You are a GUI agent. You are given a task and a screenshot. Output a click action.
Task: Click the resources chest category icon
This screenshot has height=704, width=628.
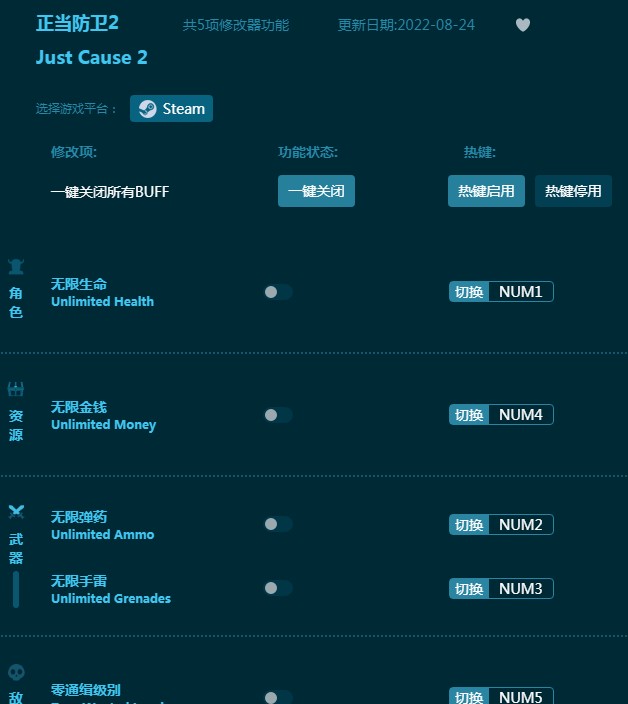point(16,389)
